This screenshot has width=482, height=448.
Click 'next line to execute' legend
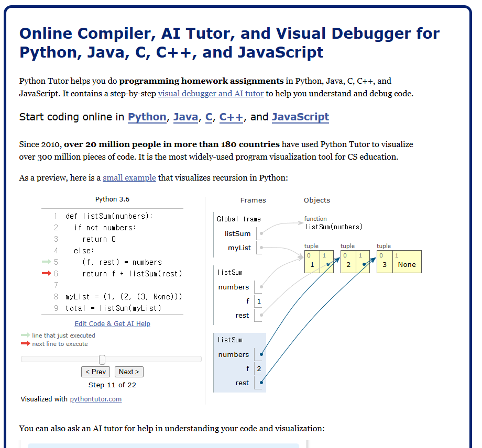60,344
